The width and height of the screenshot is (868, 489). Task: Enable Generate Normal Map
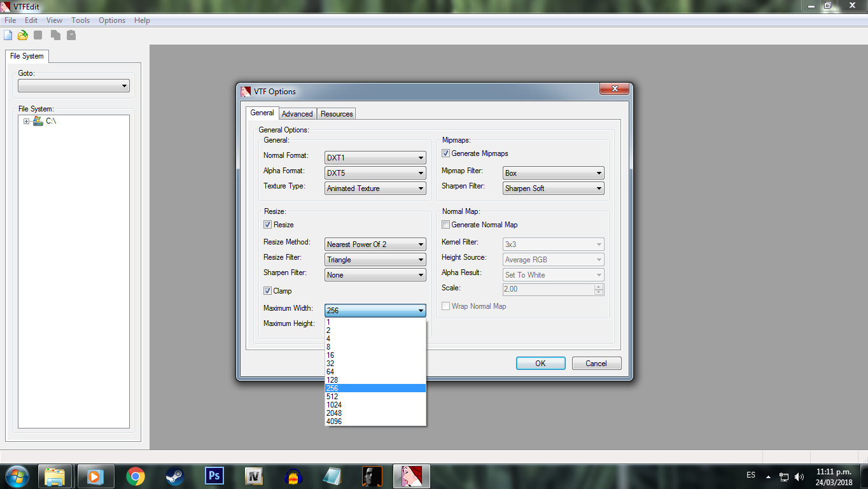pyautogui.click(x=446, y=225)
